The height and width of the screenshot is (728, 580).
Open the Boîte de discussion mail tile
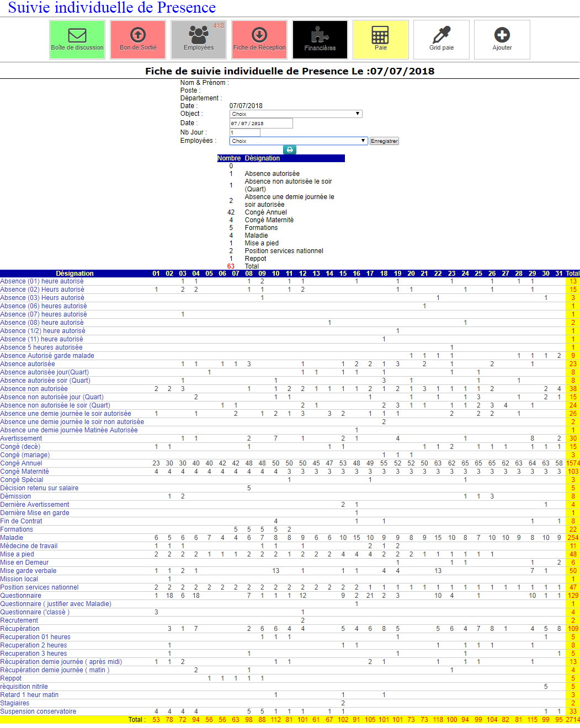click(77, 40)
